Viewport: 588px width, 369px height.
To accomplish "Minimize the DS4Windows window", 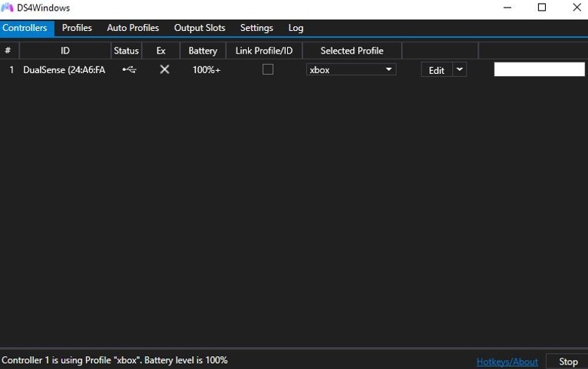I will (507, 8).
